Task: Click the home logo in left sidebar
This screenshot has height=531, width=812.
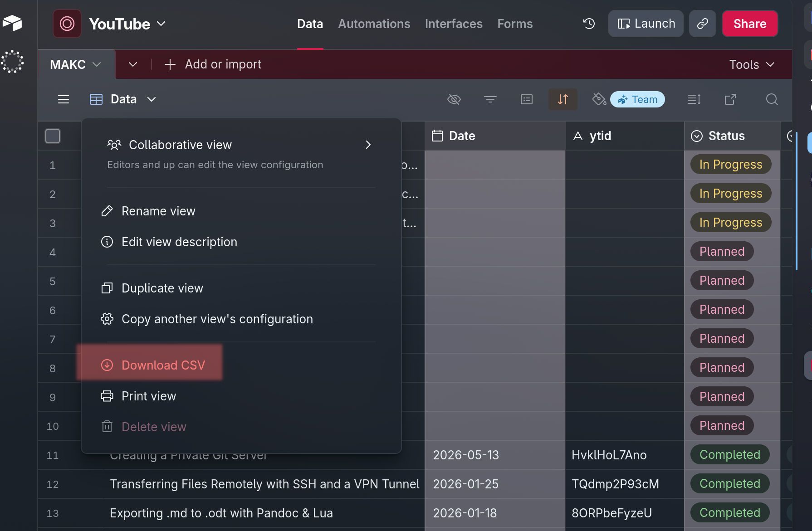Action: point(12,23)
